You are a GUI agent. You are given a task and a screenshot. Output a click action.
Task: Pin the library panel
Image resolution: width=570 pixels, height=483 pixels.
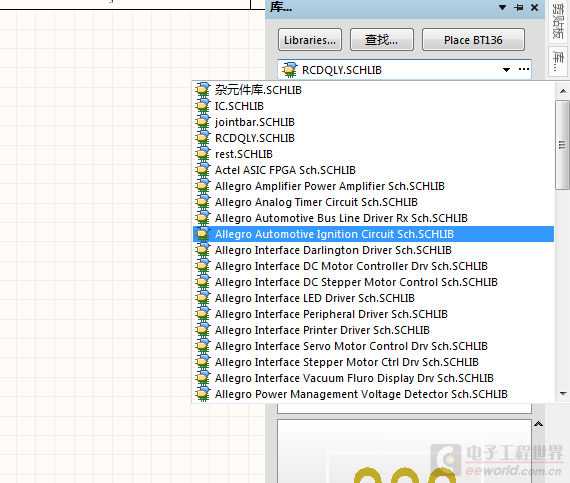pyautogui.click(x=519, y=7)
